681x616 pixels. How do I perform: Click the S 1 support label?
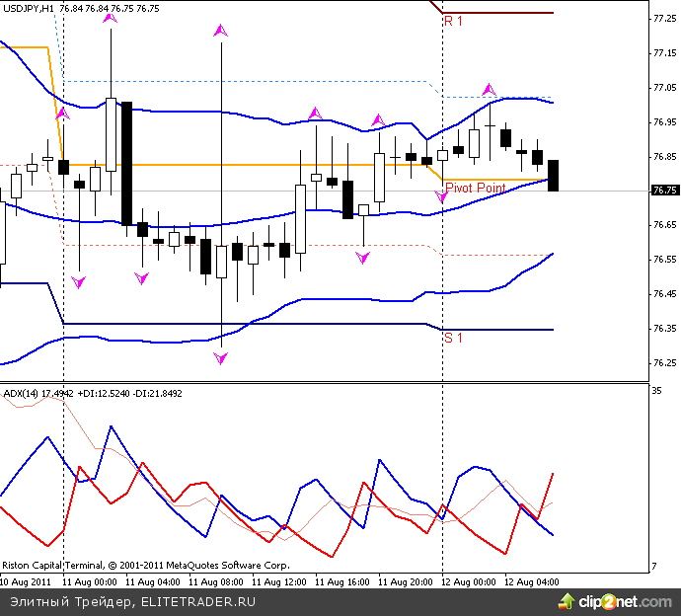click(454, 338)
